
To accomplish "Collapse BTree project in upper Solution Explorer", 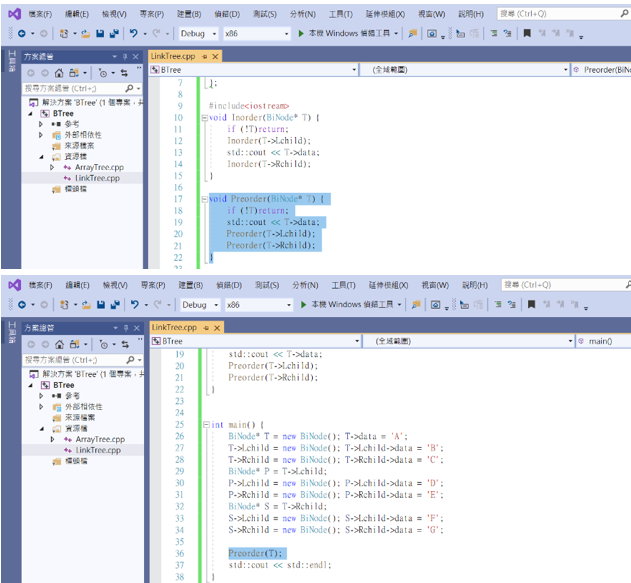I will [30, 114].
